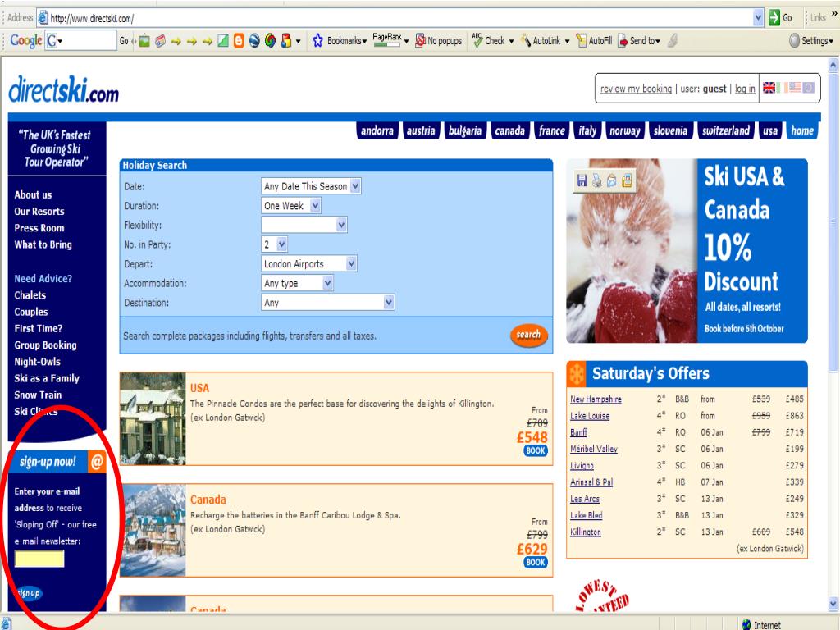This screenshot has height=630, width=840.
Task: Select the EU flag icon
Action: coord(808,88)
